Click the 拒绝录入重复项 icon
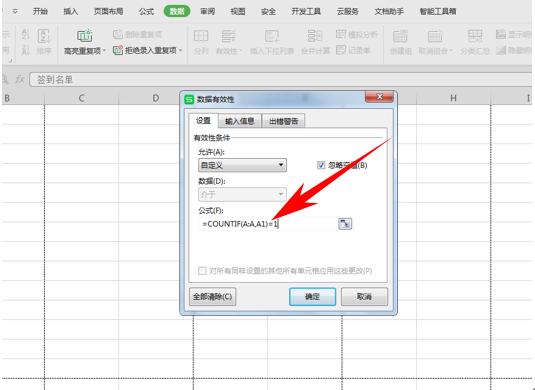 [x=118, y=50]
